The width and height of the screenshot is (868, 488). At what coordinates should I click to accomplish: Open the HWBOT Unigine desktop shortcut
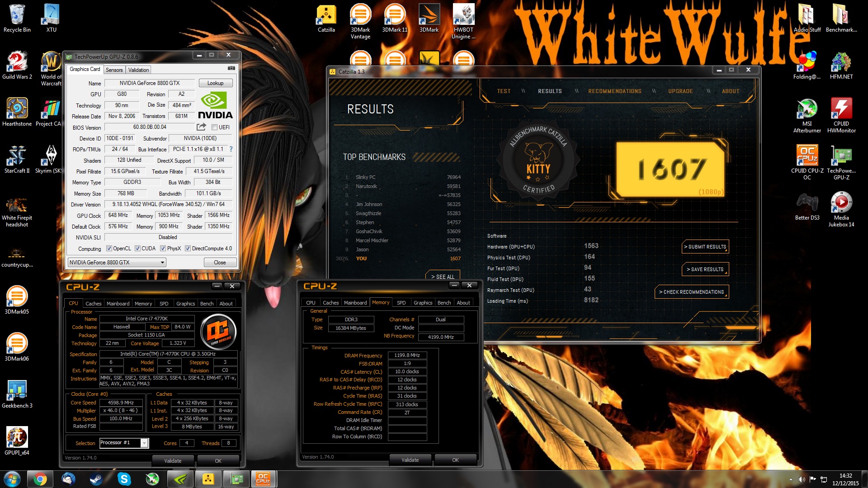pos(463,22)
